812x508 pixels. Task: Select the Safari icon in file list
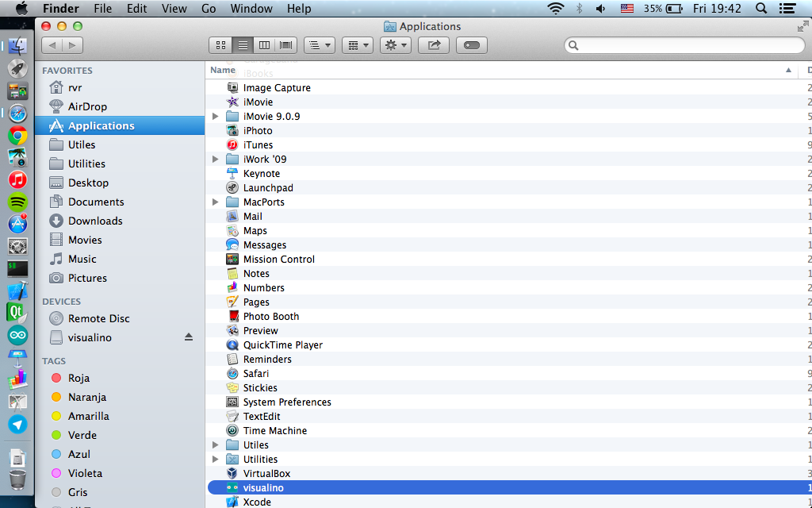coord(232,373)
